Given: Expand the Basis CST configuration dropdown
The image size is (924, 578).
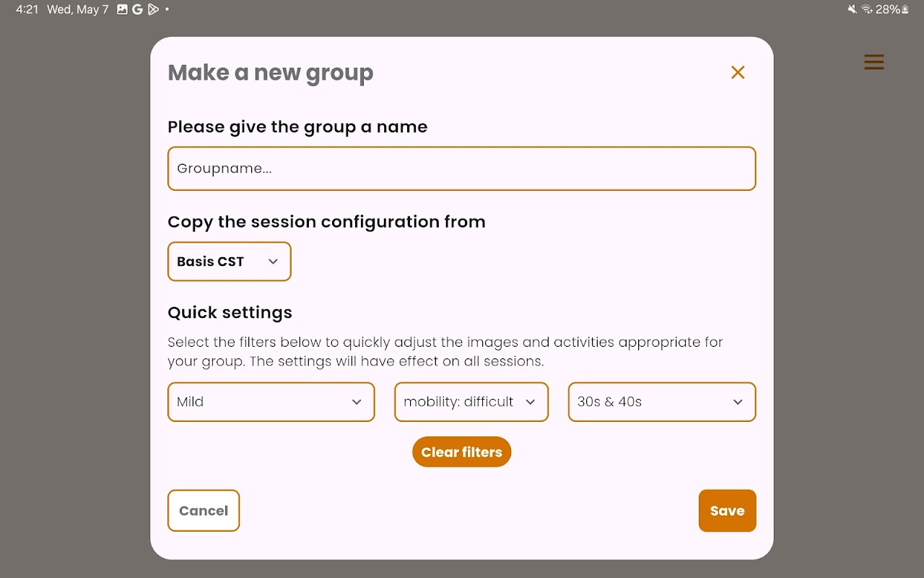Looking at the screenshot, I should coord(229,262).
